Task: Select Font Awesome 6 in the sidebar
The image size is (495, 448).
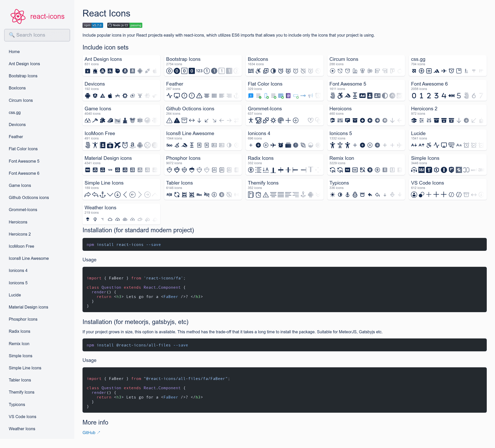Action: pos(24,173)
